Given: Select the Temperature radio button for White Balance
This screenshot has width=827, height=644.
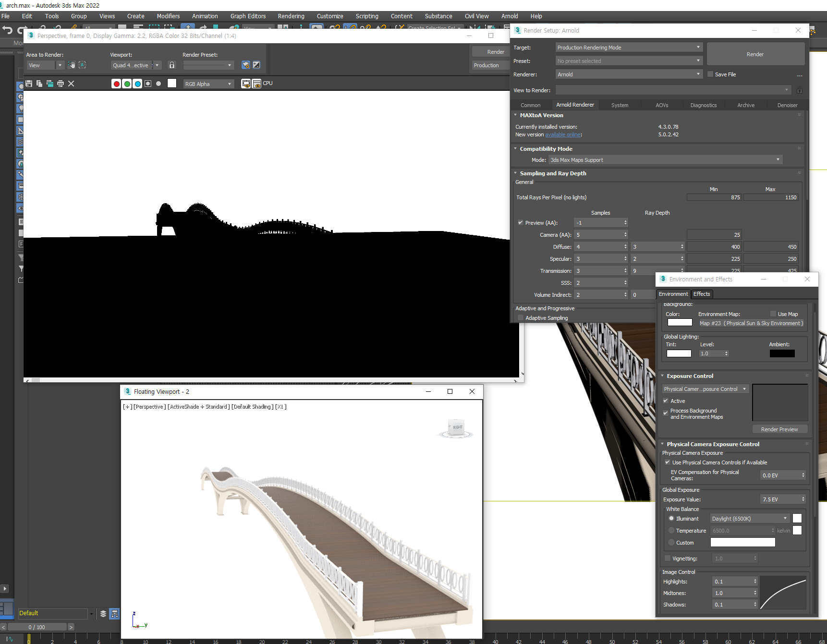Looking at the screenshot, I should coord(671,530).
